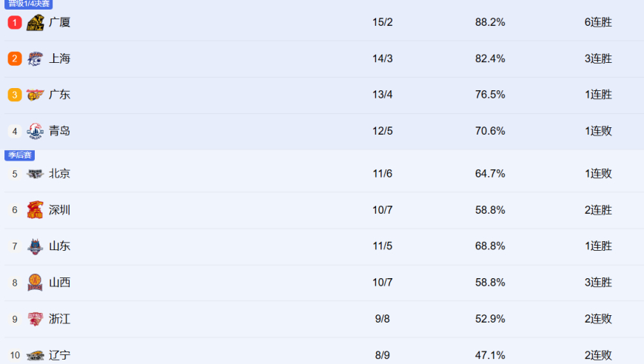Click the 青岛 team logo icon
Viewport: 644px width, 364px height.
coord(36,132)
